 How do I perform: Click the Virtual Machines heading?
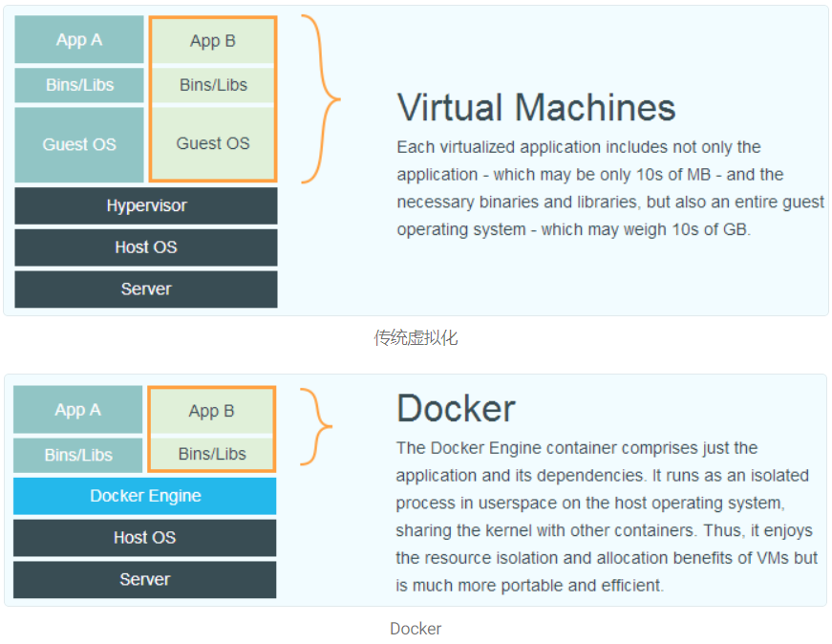[536, 107]
